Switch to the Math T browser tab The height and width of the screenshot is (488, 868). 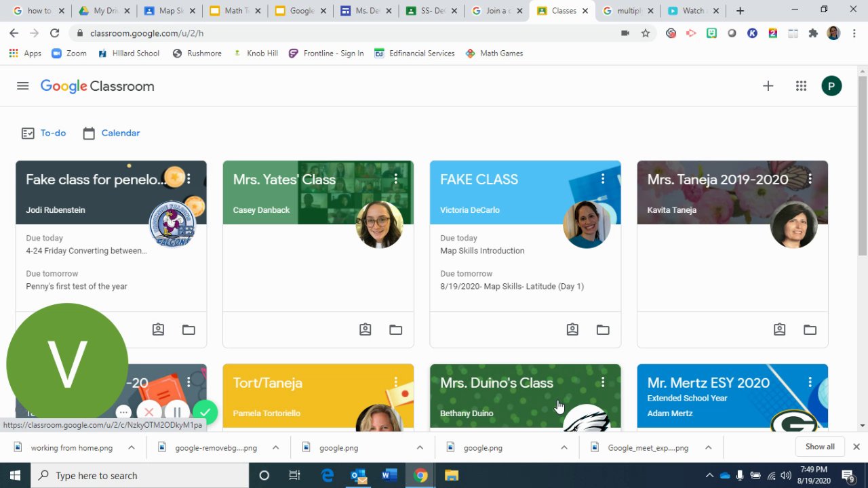point(235,11)
